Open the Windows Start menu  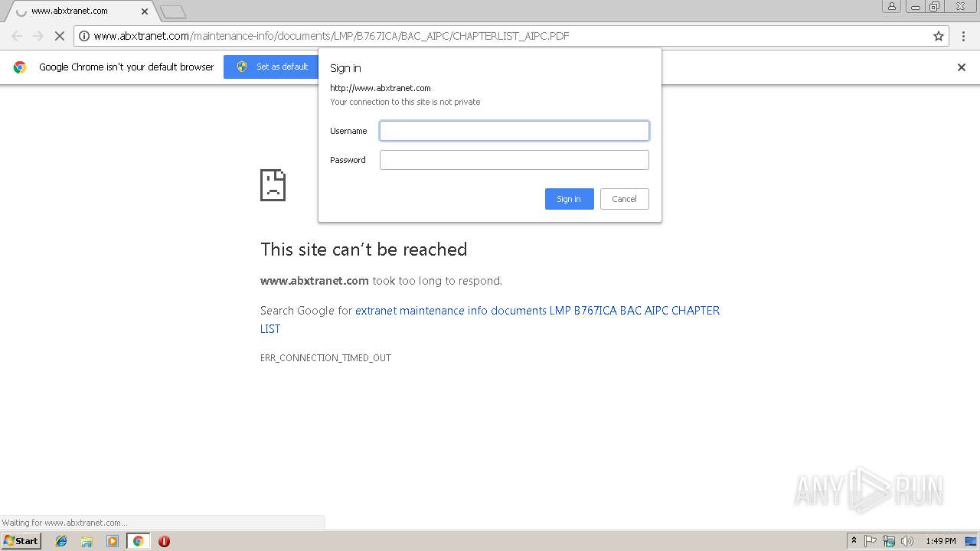(x=21, y=540)
